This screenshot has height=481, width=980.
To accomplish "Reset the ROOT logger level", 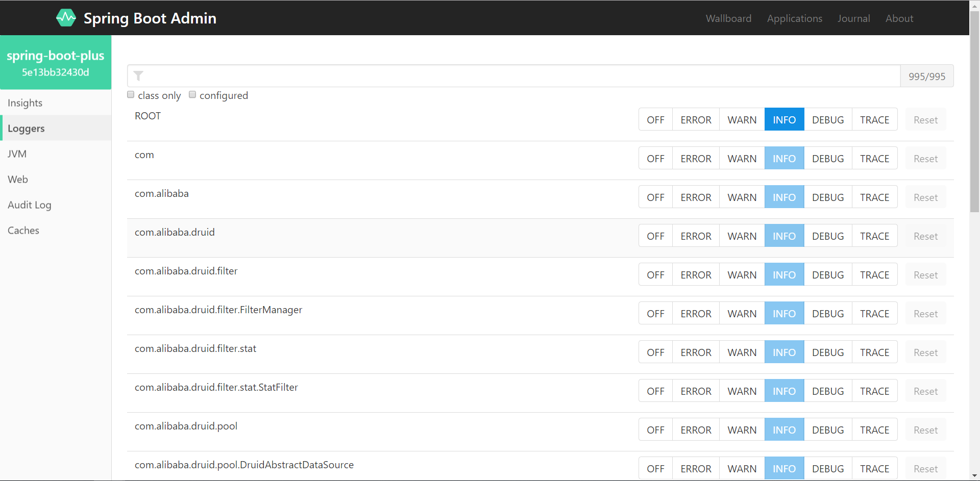I will point(925,120).
